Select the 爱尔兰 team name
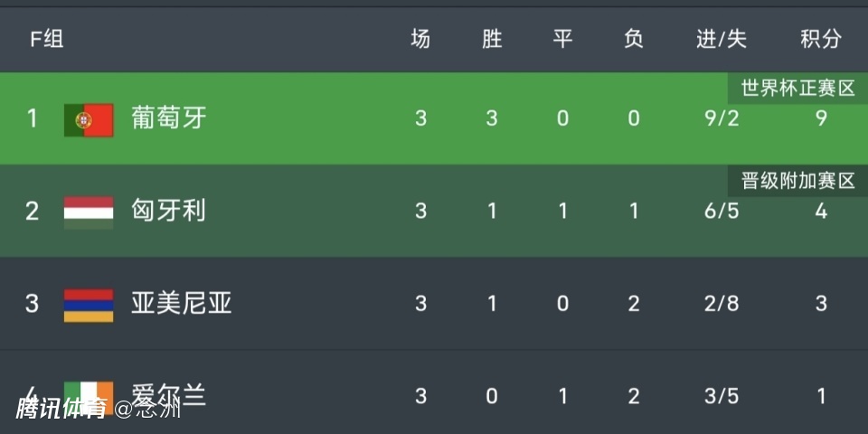The width and height of the screenshot is (868, 434). [169, 394]
